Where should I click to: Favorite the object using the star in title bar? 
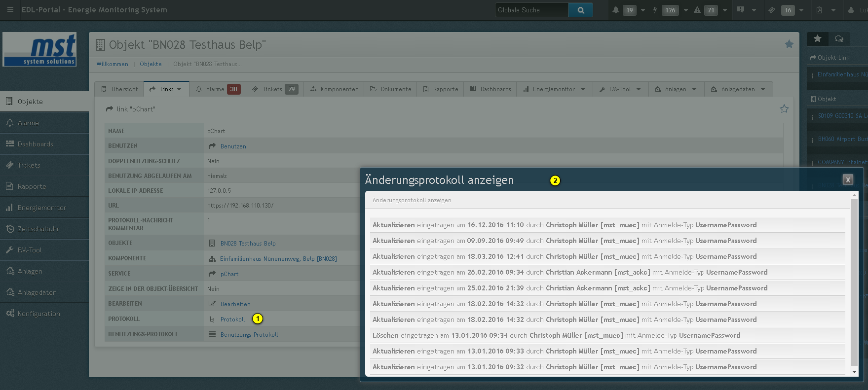pos(789,44)
